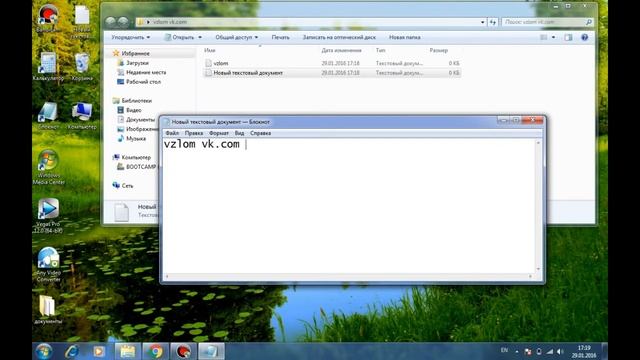Click the Блокнот desktop shortcut
The width and height of the screenshot is (640, 360).
(x=48, y=116)
